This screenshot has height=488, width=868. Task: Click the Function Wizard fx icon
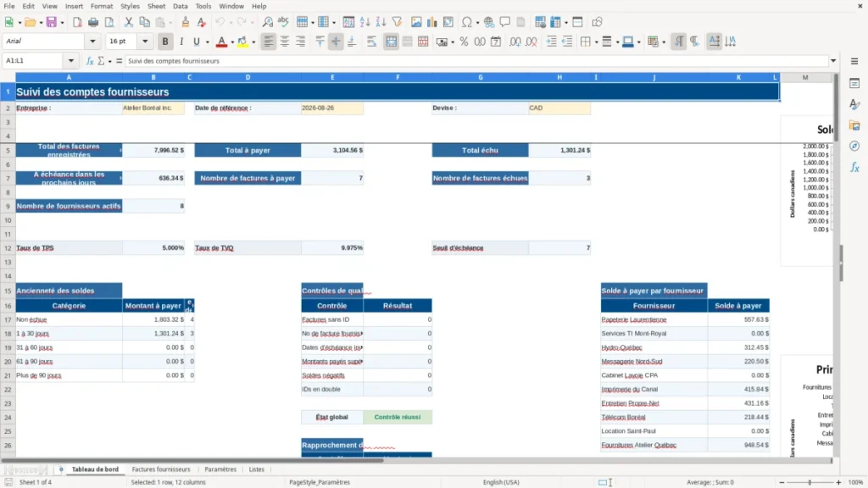click(x=90, y=61)
